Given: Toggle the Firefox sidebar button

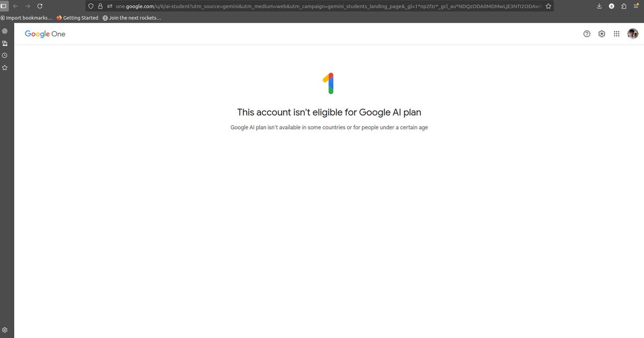Looking at the screenshot, I should pyautogui.click(x=4, y=6).
